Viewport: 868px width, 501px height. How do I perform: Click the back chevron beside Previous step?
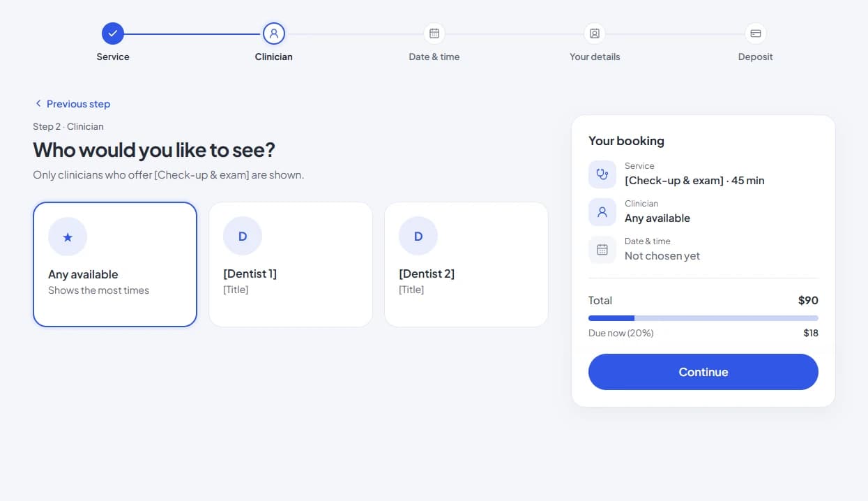[x=38, y=104]
